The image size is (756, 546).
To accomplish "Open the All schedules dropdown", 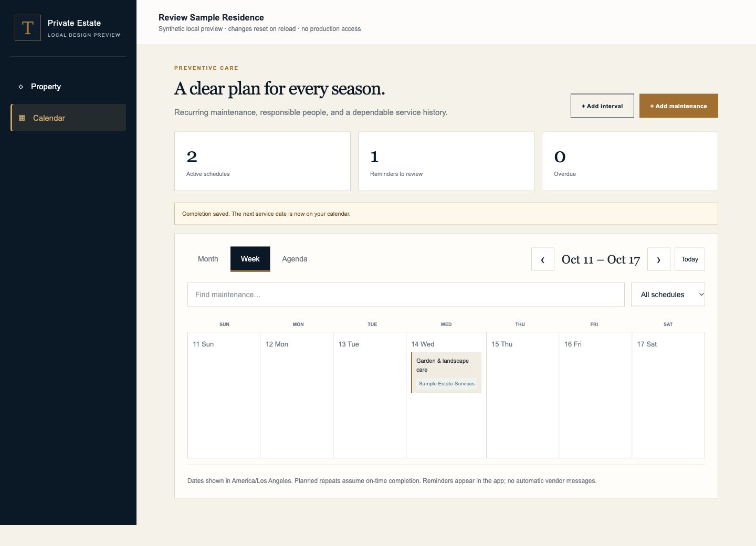I will pyautogui.click(x=668, y=295).
